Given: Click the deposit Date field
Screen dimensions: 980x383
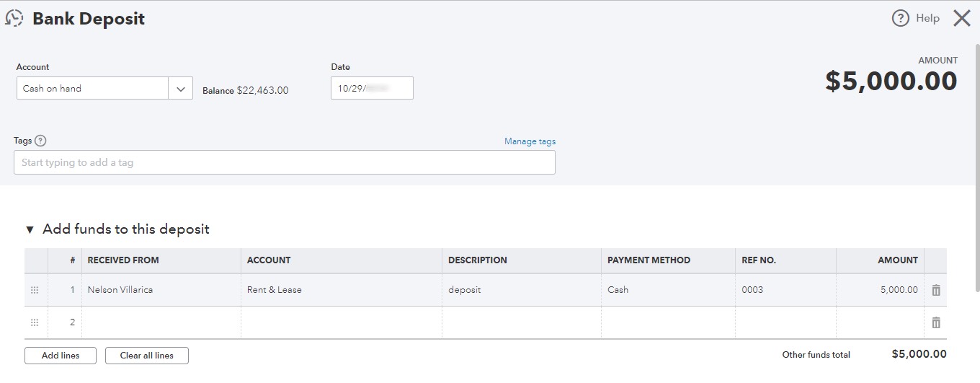Looking at the screenshot, I should [371, 88].
